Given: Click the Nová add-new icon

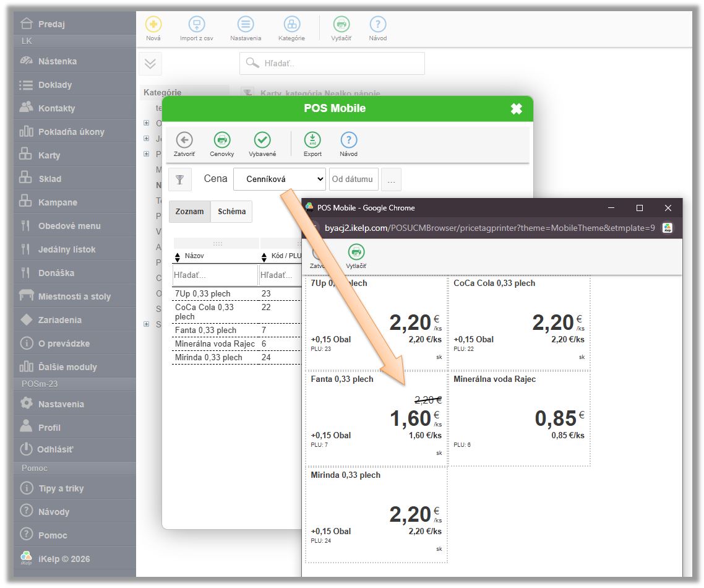Looking at the screenshot, I should click(x=153, y=25).
